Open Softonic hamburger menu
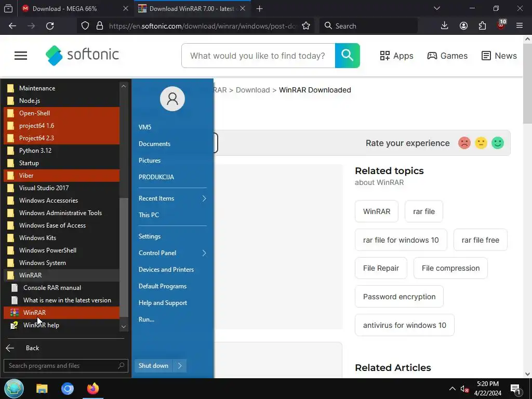The width and height of the screenshot is (532, 399). pos(21,56)
